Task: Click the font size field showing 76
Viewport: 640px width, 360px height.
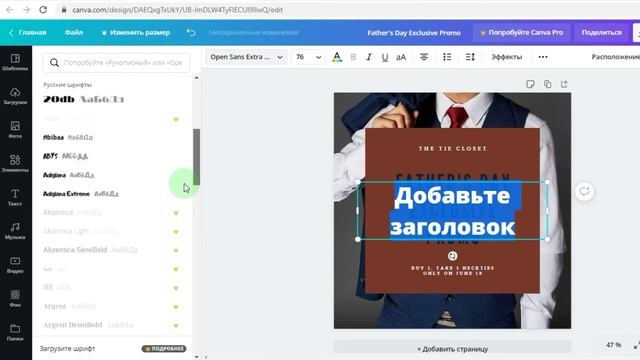Action: click(x=301, y=57)
